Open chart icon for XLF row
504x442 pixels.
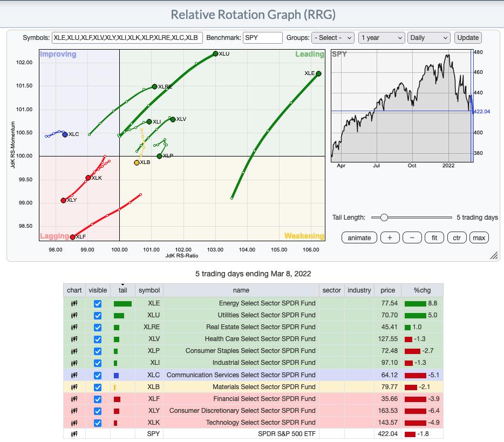(x=74, y=399)
